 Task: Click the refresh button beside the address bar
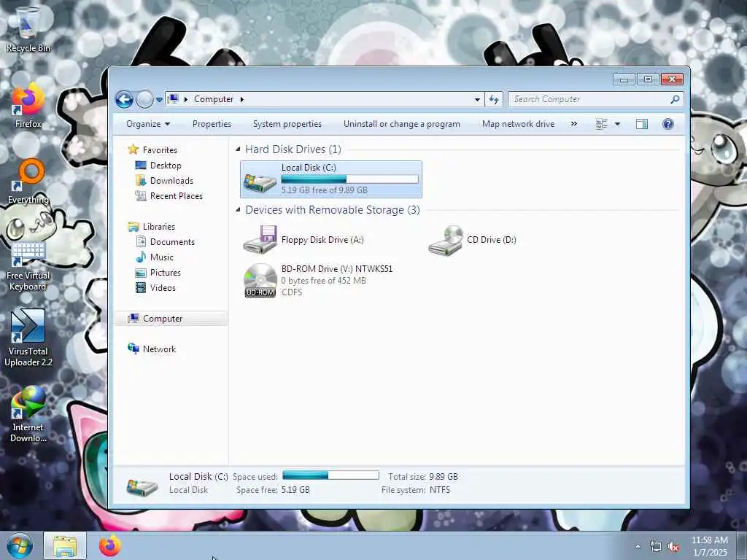tap(494, 99)
